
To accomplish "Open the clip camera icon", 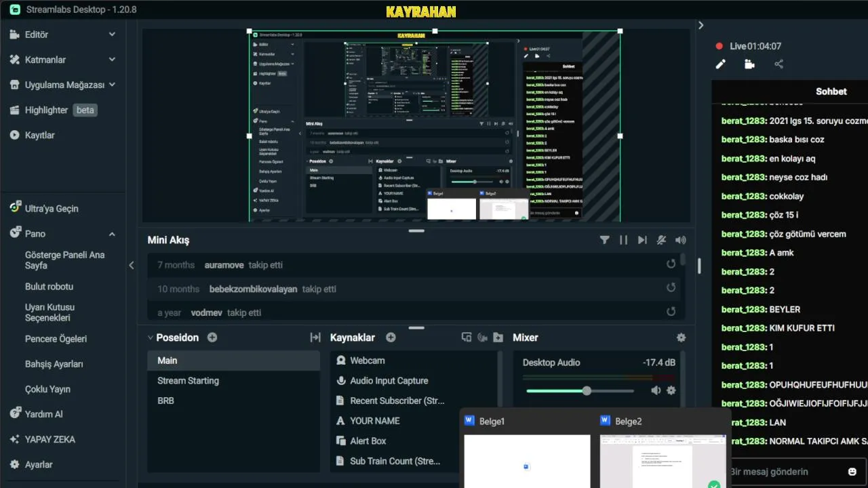I will (x=749, y=64).
